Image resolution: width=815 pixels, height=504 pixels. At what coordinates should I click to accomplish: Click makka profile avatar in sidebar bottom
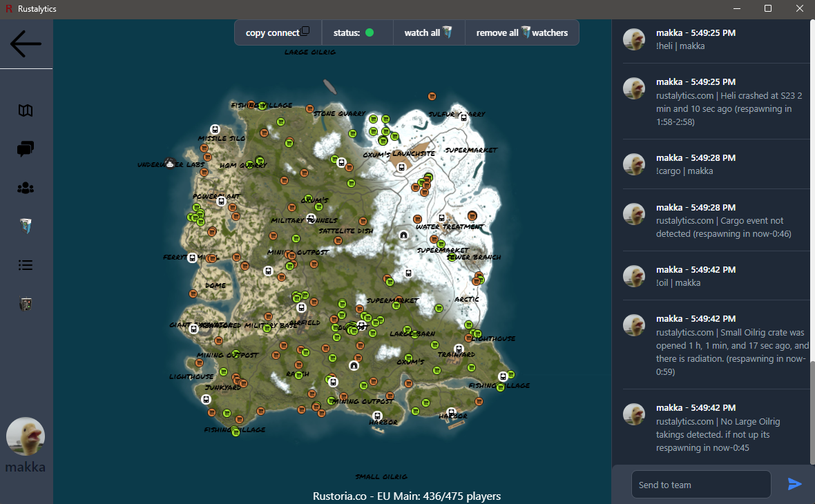point(26,436)
